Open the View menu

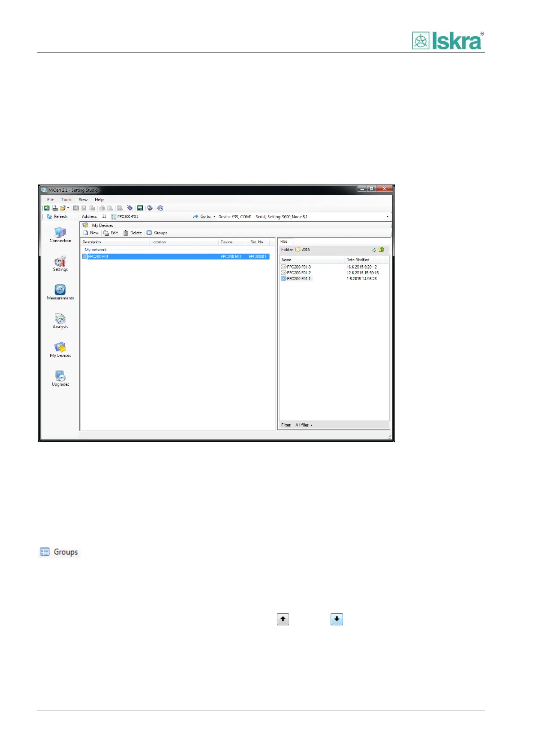(83, 200)
